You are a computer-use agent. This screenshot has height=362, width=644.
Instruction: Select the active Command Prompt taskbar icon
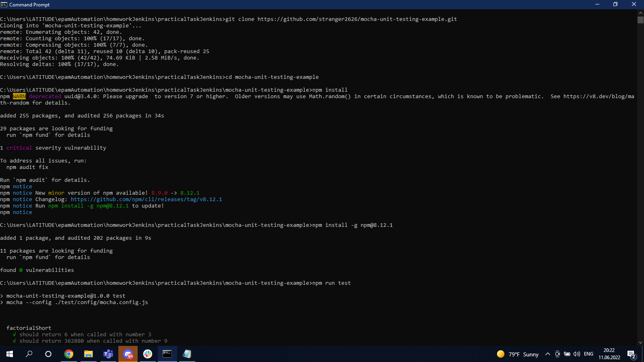click(167, 354)
